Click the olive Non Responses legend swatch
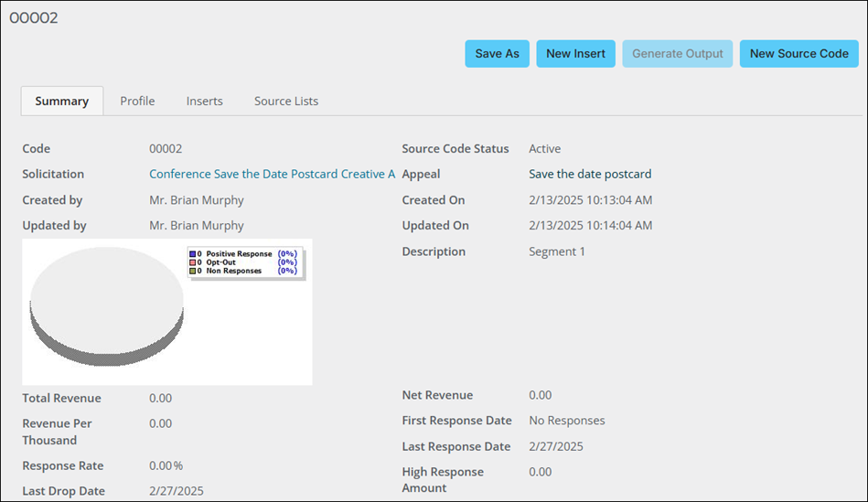Image resolution: width=868 pixels, height=502 pixels. click(x=193, y=271)
